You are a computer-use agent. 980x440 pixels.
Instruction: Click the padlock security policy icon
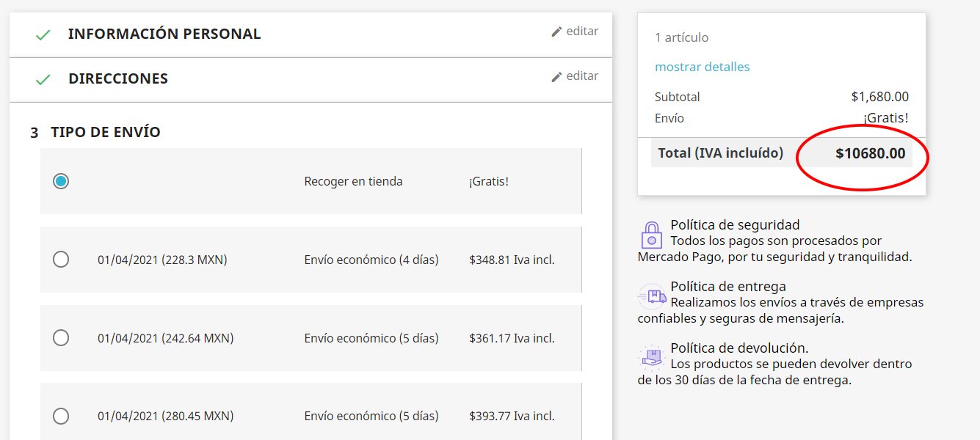click(x=651, y=235)
